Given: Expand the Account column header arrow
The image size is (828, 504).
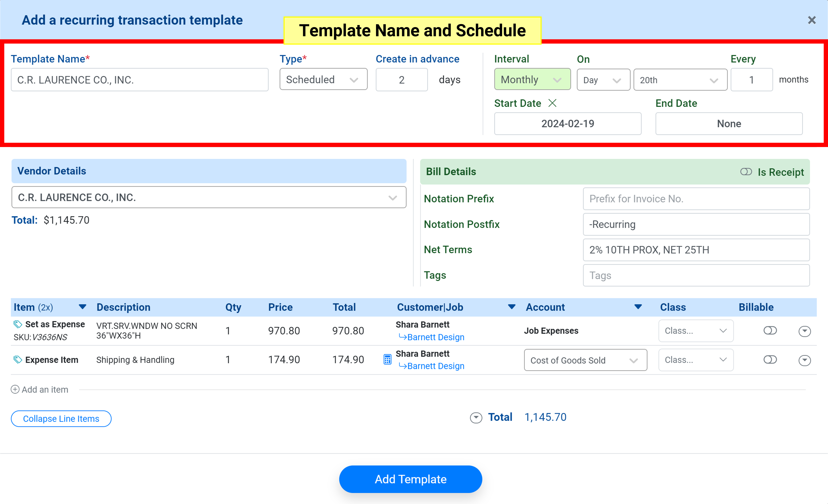Looking at the screenshot, I should pyautogui.click(x=638, y=307).
